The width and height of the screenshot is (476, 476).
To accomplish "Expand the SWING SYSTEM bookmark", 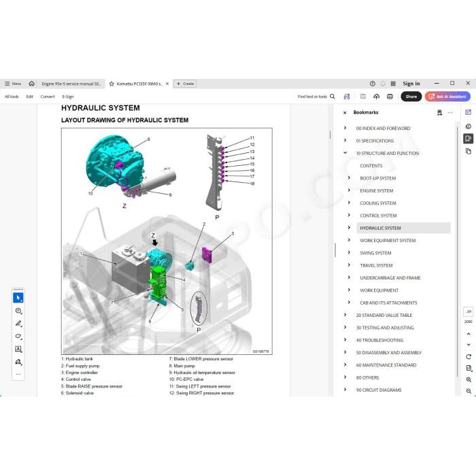I will (x=349, y=252).
